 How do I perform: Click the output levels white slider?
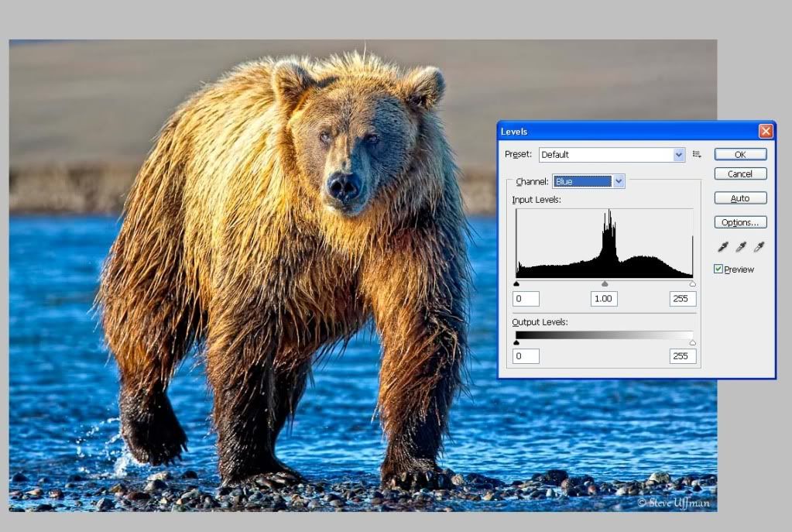tap(692, 342)
